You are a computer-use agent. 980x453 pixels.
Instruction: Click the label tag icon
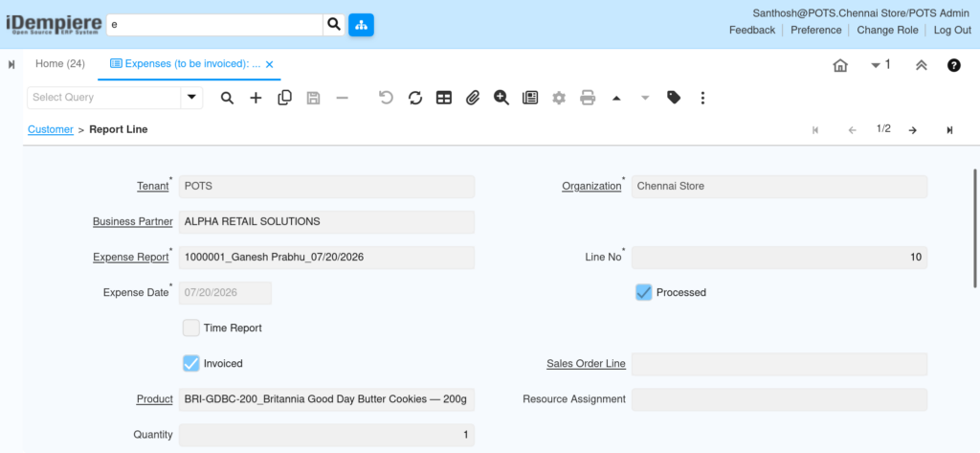pyautogui.click(x=674, y=98)
